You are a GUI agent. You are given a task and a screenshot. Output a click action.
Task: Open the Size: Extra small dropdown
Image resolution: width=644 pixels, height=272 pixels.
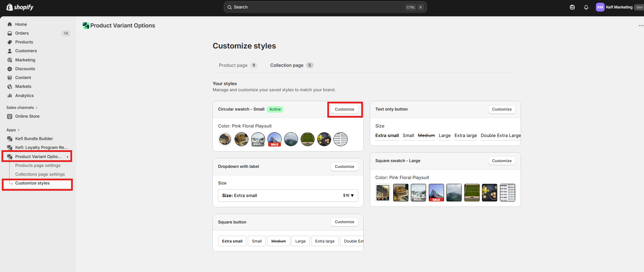point(288,196)
